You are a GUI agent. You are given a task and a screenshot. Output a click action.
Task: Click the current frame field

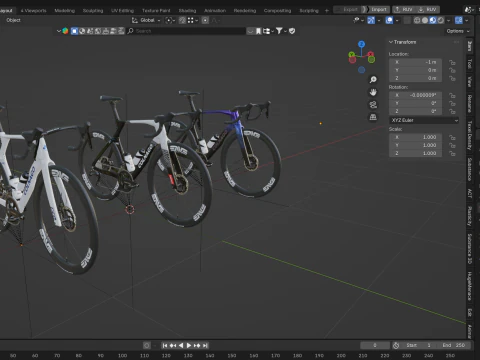click(375, 345)
